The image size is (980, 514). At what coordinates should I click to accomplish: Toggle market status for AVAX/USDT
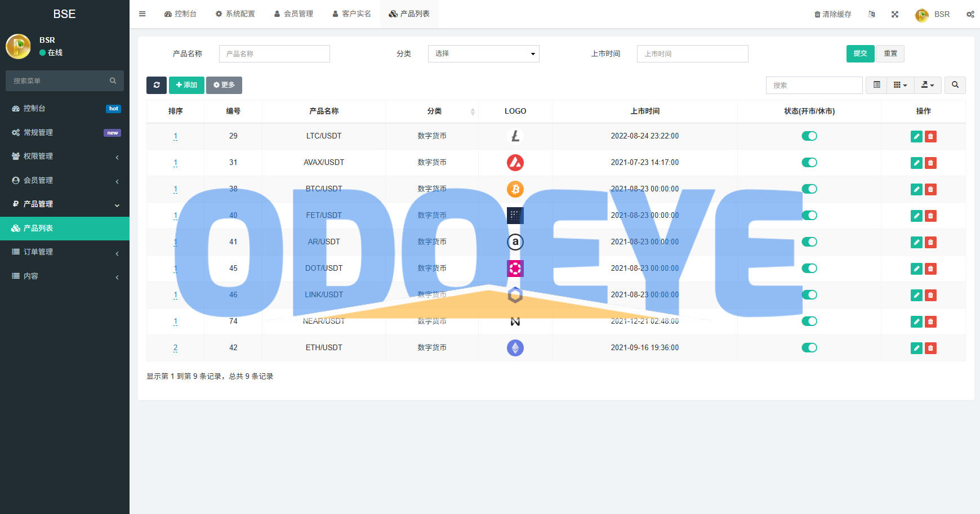click(x=809, y=163)
